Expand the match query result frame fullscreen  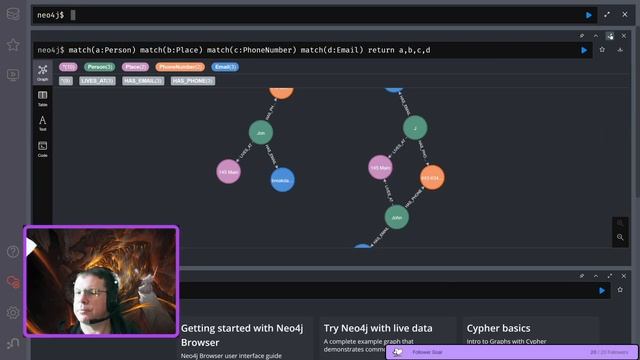coord(610,36)
